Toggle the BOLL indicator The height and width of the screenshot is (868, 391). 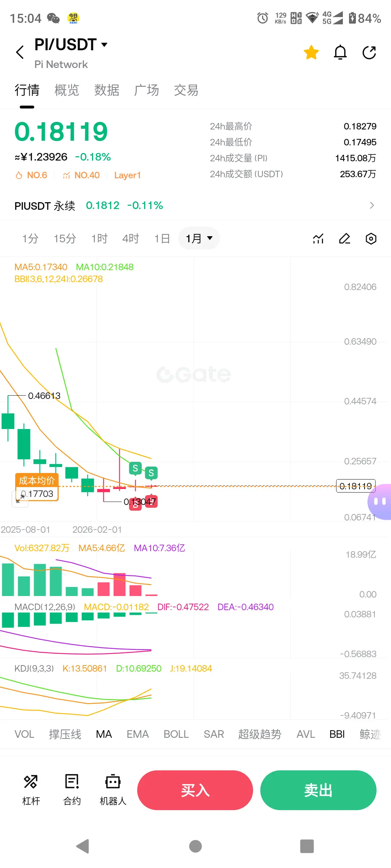[176, 734]
